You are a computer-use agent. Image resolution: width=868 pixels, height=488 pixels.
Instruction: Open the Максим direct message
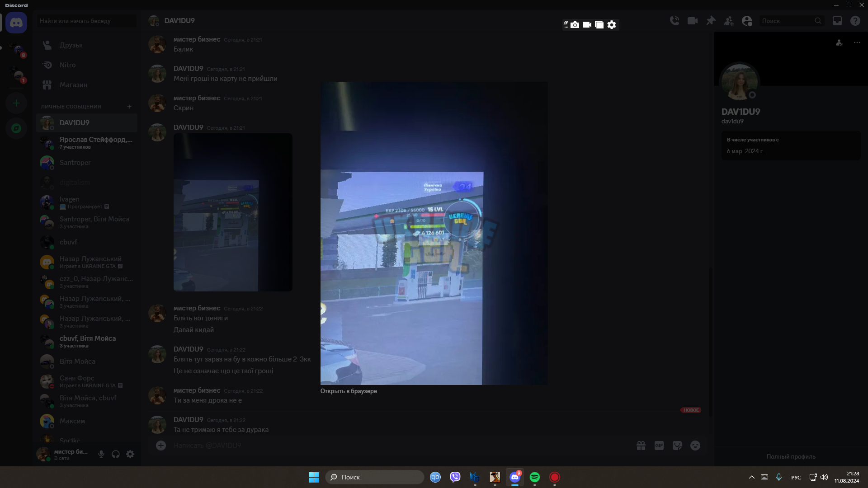click(x=87, y=421)
